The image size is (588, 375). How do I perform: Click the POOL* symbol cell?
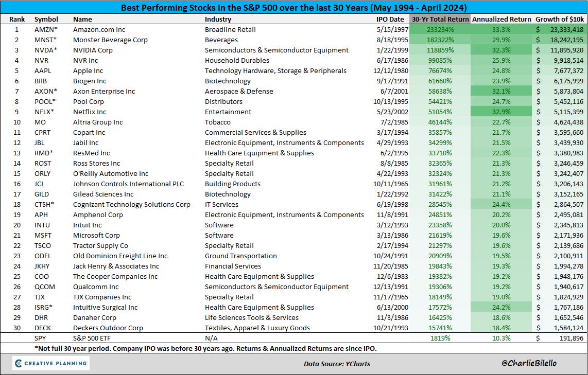tap(45, 101)
